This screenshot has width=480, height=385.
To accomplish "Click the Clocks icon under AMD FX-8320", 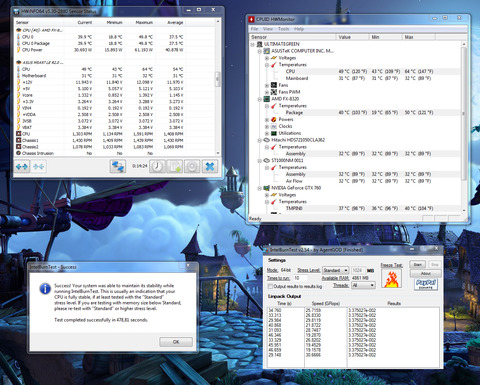I will click(274, 126).
